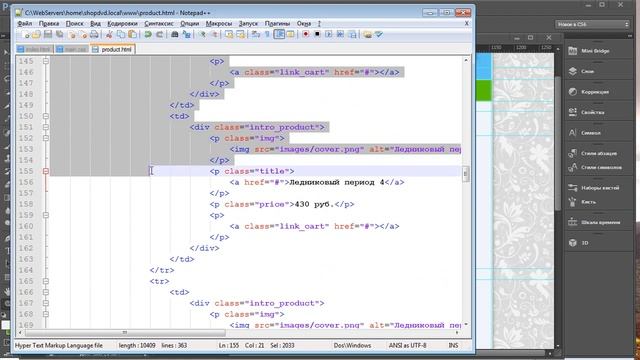The width and height of the screenshot is (640, 360).
Task: Click the Save All toolbar icon
Action: click(60, 35)
